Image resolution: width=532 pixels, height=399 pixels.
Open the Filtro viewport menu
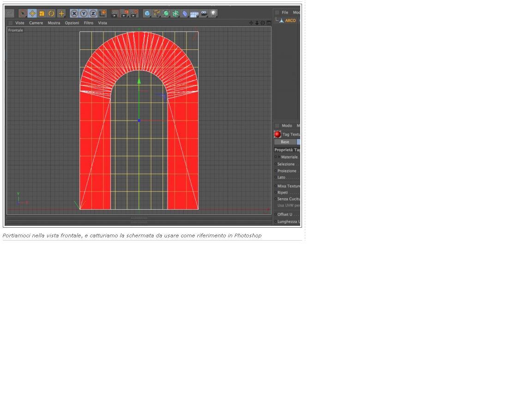pos(89,23)
